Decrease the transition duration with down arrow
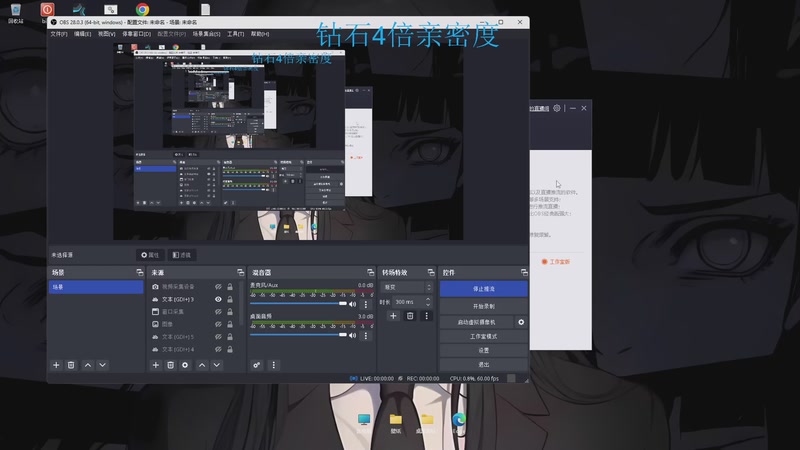Image resolution: width=800 pixels, height=450 pixels. (x=428, y=305)
